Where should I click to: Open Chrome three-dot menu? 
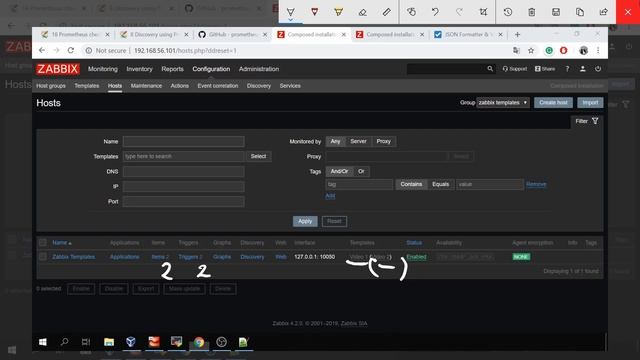[598, 50]
